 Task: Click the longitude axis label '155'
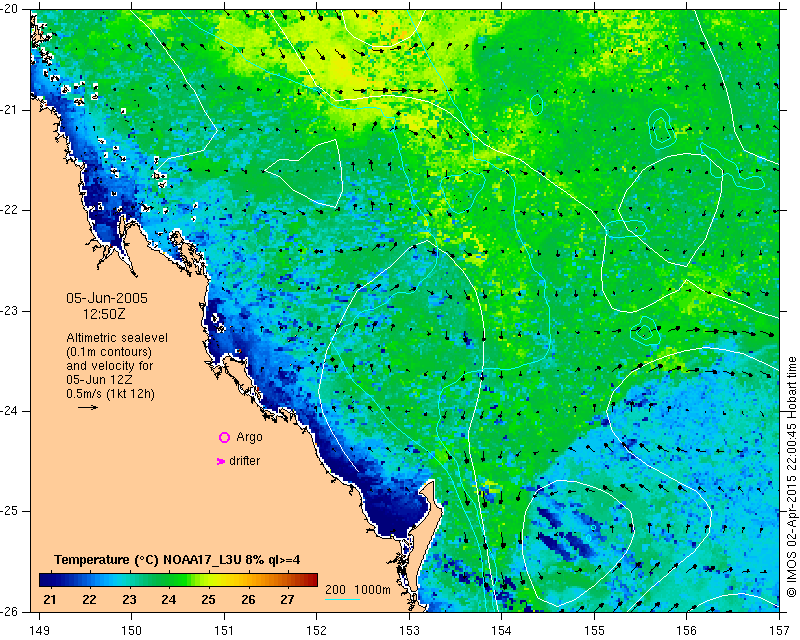(x=594, y=631)
